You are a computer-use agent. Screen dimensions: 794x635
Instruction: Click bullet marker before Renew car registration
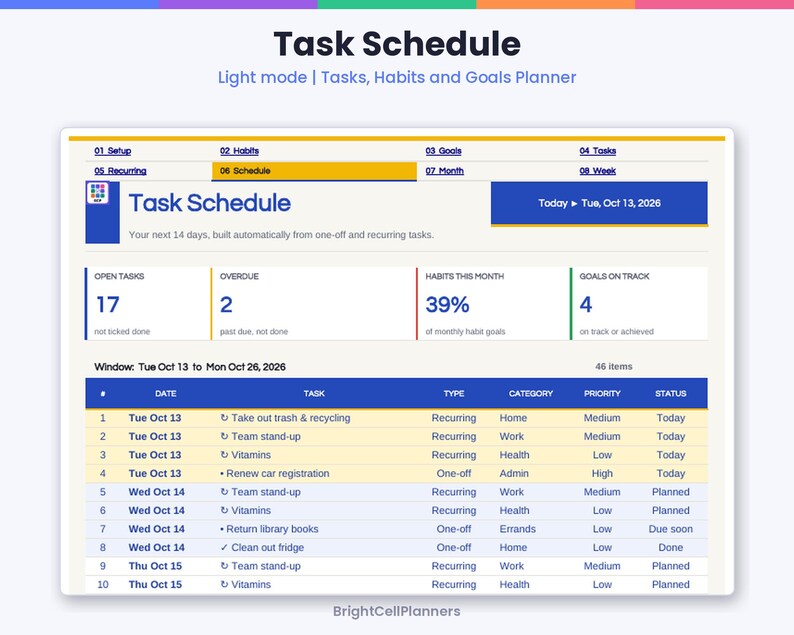(x=222, y=474)
